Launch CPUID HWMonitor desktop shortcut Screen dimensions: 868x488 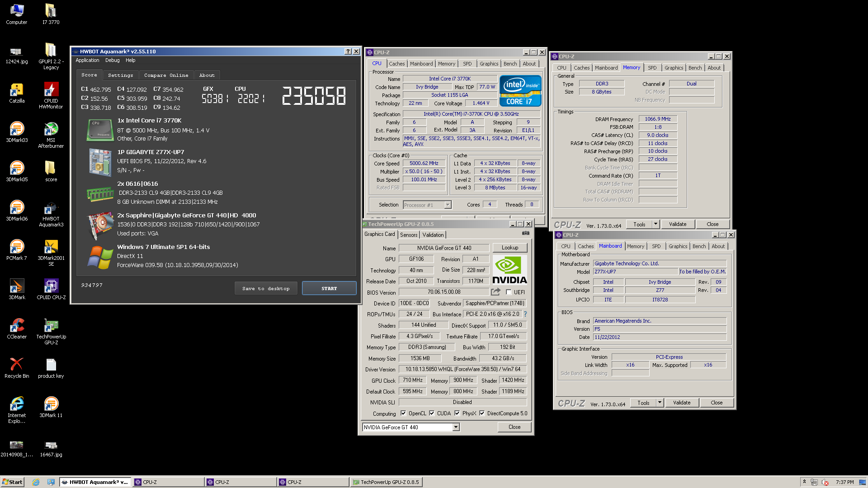[x=51, y=95]
